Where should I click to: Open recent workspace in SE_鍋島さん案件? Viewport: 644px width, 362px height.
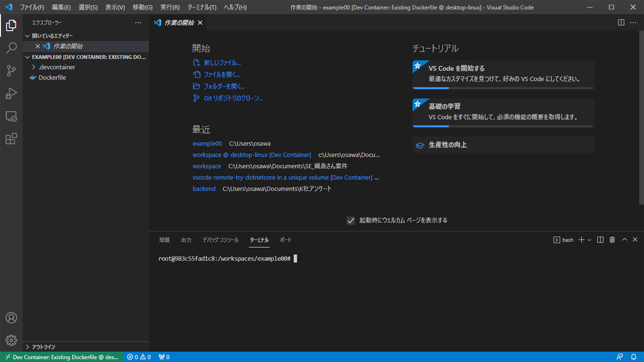[207, 166]
